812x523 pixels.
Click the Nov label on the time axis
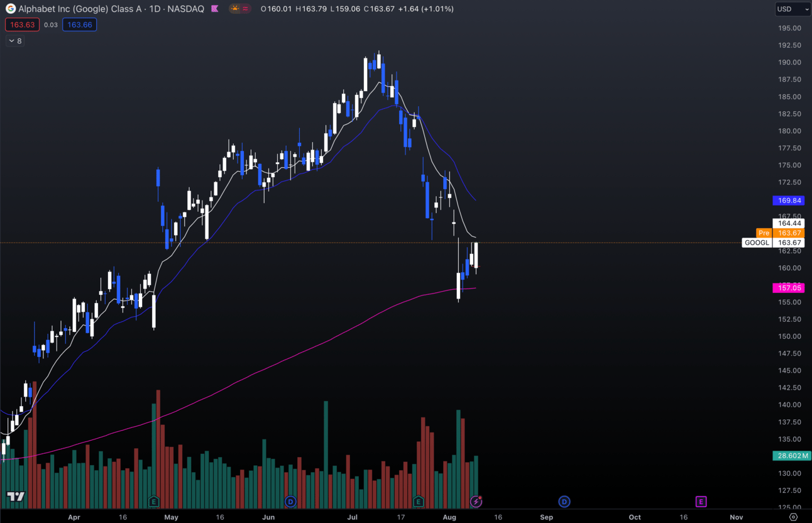click(736, 517)
